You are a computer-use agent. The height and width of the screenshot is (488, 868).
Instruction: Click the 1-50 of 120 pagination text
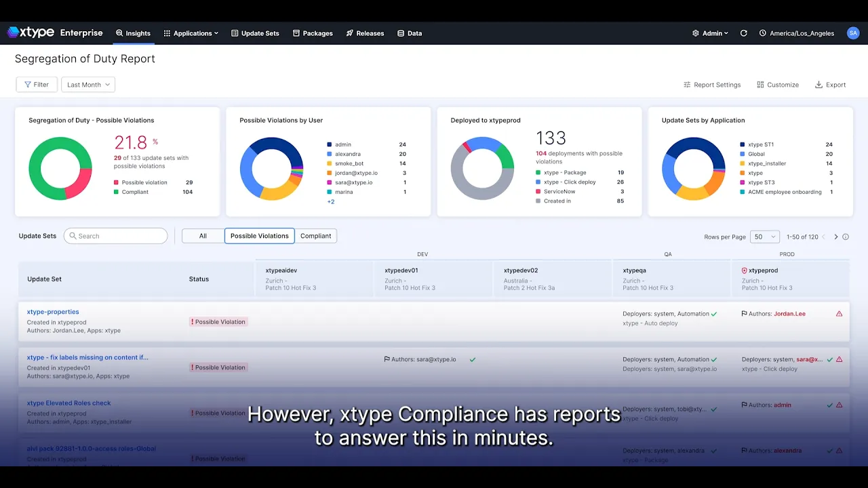click(x=802, y=237)
